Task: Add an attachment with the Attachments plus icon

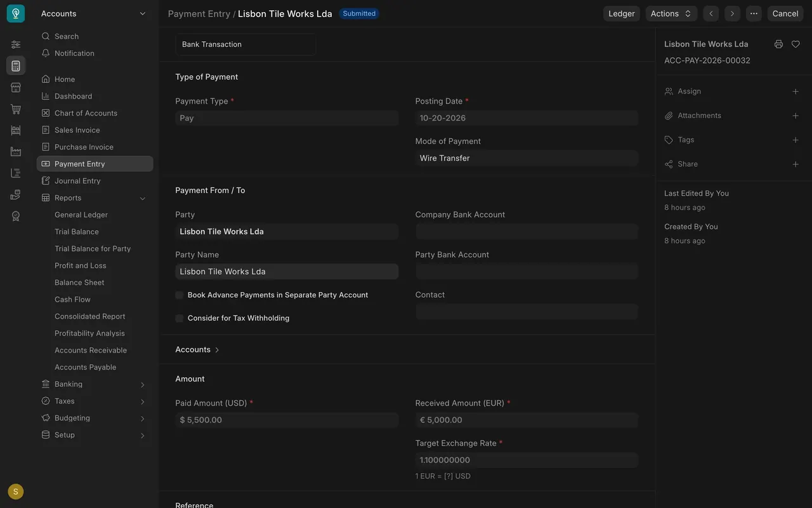Action: click(796, 116)
